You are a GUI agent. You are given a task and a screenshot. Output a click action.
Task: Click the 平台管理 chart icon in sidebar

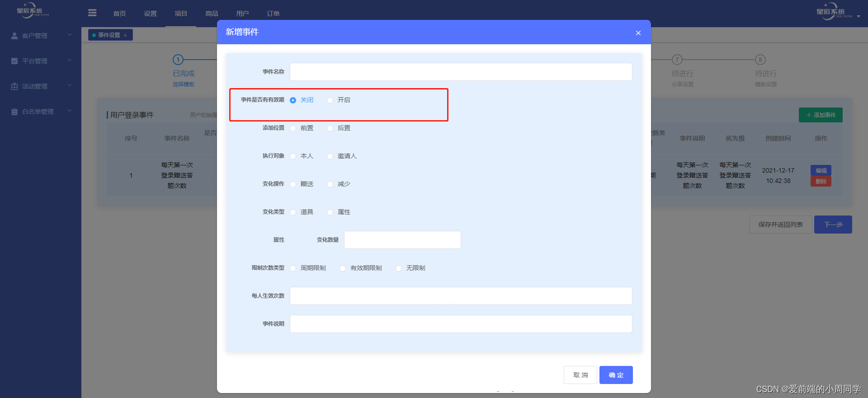tap(14, 61)
